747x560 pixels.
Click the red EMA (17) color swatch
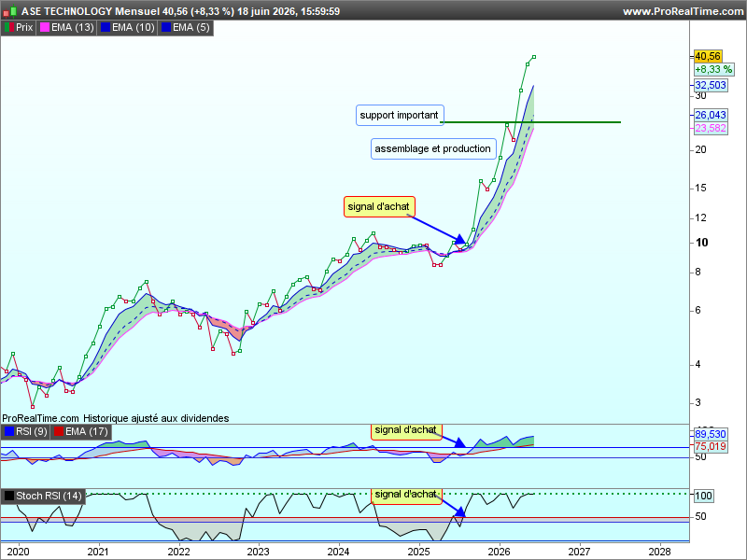pos(59,431)
